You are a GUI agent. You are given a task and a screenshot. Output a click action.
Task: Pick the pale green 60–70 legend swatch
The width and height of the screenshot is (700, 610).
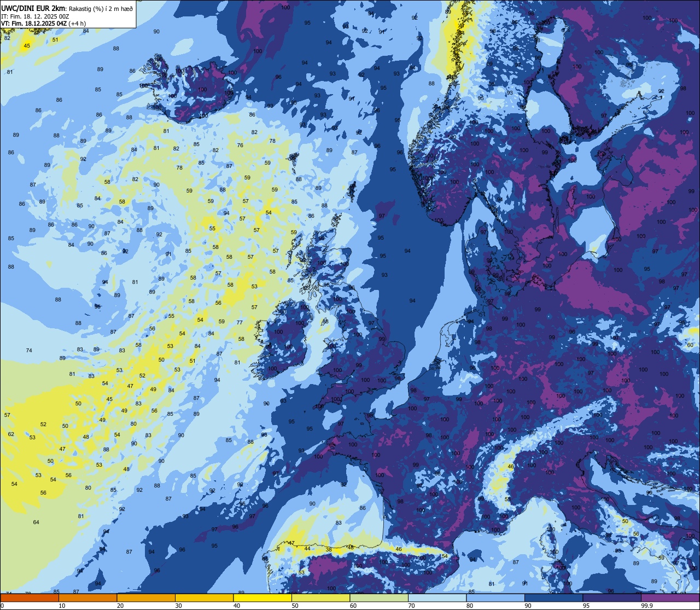pyautogui.click(x=379, y=597)
